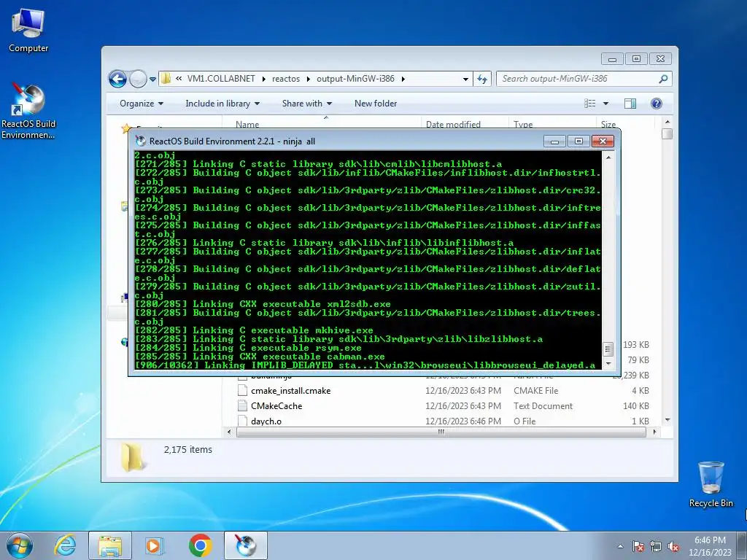
Task: Open the Organize menu
Action: click(142, 104)
